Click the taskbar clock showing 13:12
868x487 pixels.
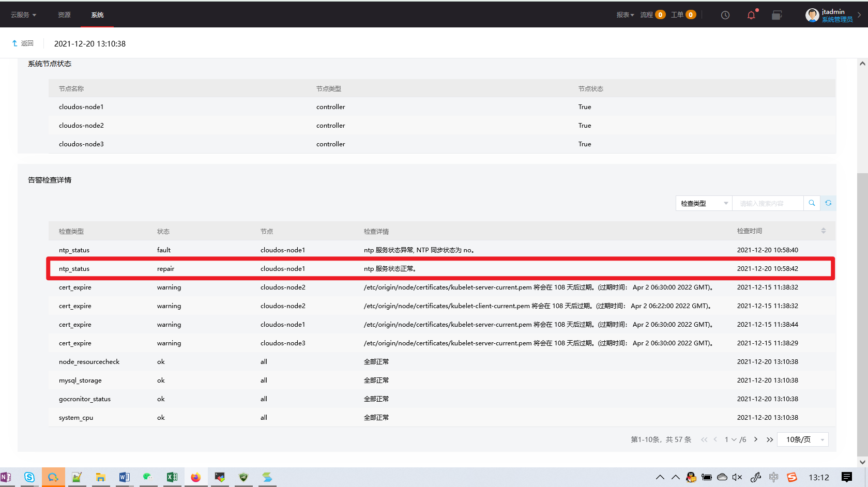coord(819,477)
